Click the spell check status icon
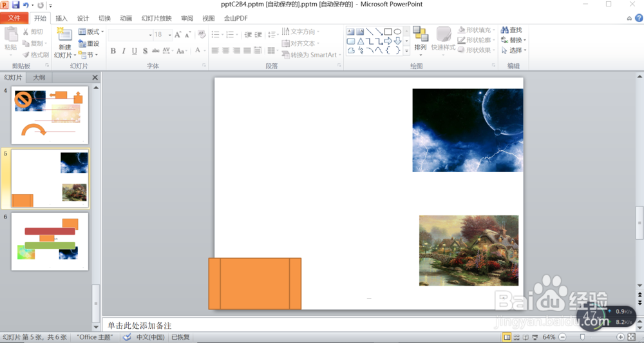 click(x=127, y=337)
